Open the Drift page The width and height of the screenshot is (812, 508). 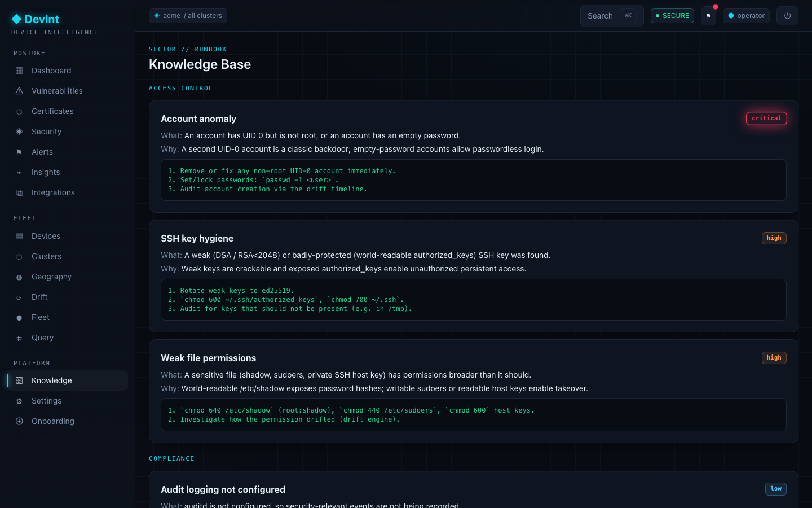(x=68, y=297)
